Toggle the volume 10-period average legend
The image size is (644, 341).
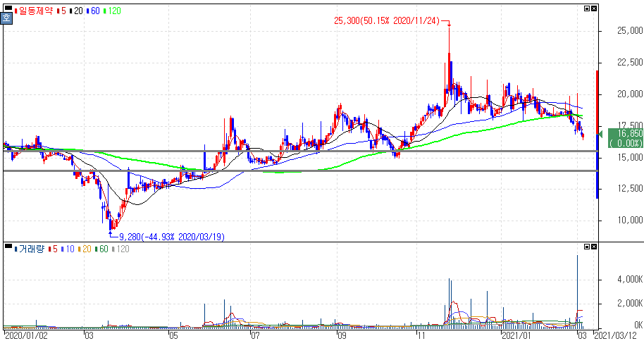(68, 249)
